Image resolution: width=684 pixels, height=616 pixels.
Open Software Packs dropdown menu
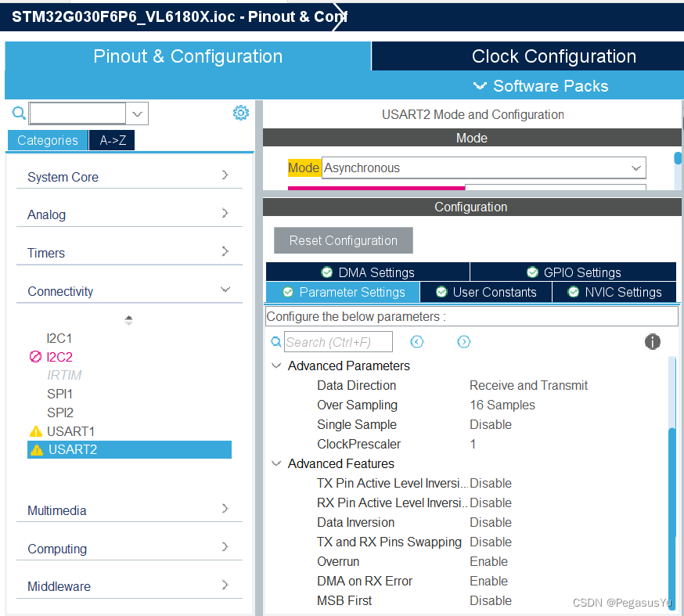[x=541, y=86]
